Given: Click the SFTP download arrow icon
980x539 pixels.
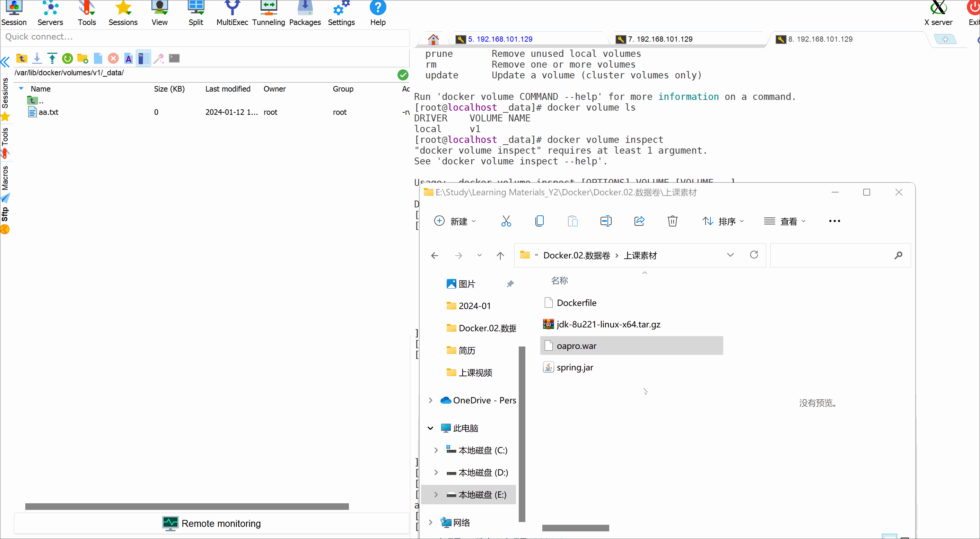Looking at the screenshot, I should (37, 58).
